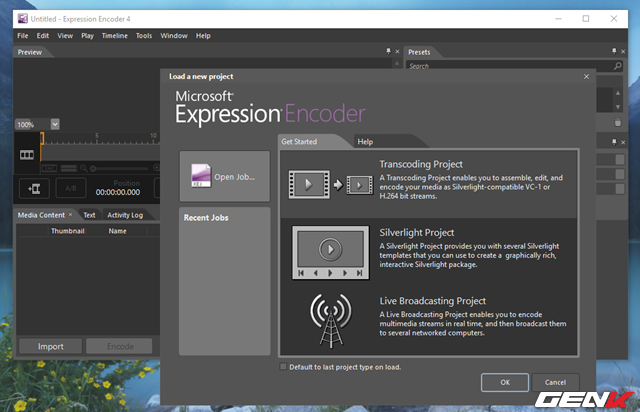
Task: Pin the Preview panel
Action: [x=389, y=52]
